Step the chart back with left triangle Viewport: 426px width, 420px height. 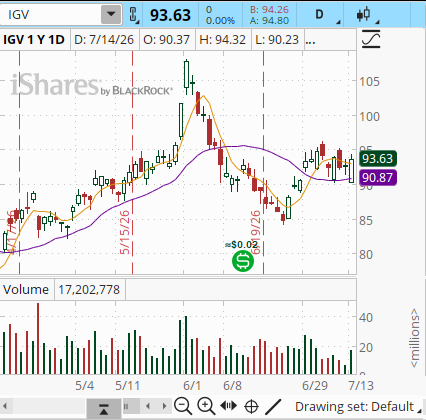pyautogui.click(x=148, y=406)
